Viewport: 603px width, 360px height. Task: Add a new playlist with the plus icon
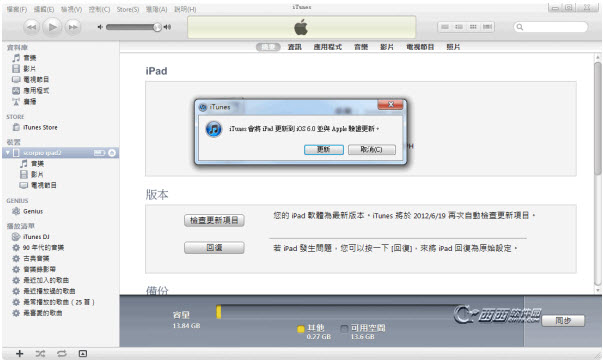[20, 353]
